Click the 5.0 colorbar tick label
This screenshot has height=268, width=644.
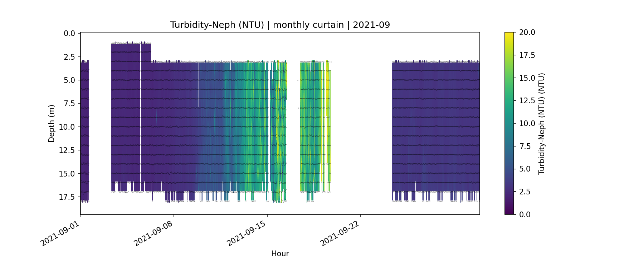click(x=525, y=169)
